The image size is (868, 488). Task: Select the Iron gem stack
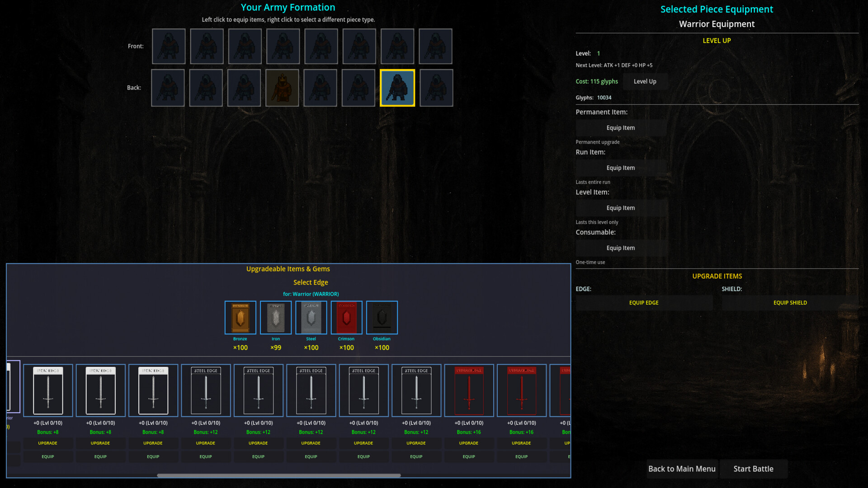coord(275,317)
